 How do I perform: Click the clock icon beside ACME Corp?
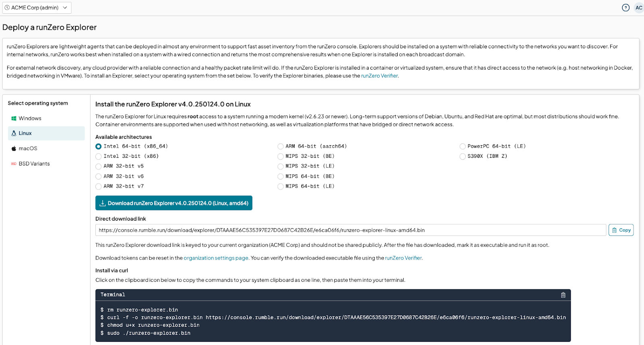[x=7, y=8]
